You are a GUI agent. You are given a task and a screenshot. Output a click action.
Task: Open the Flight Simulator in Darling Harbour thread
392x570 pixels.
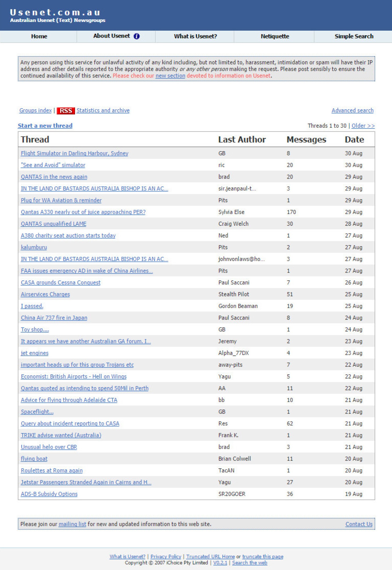click(74, 153)
